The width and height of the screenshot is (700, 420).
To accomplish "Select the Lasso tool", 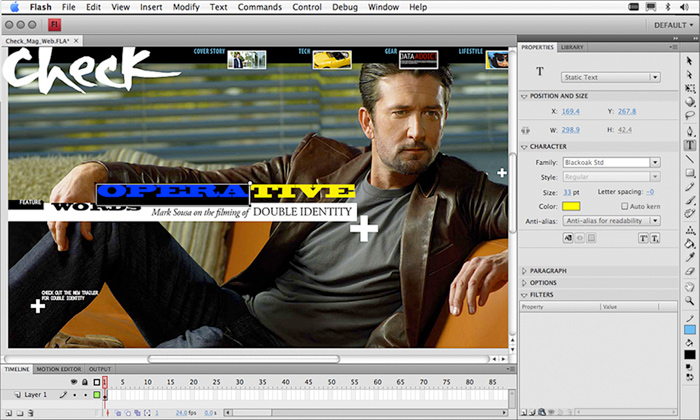I will click(690, 115).
